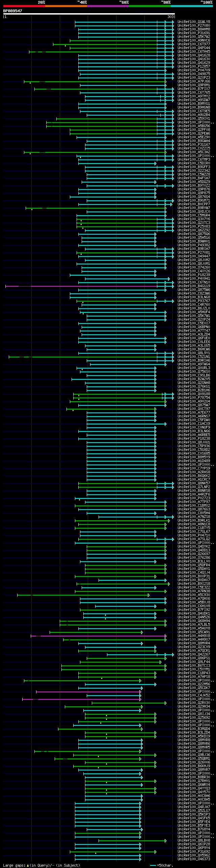This screenshot has width=216, height=868.
Task: Select the UniRef100_A0C8A6 label
Action: (194, 796)
